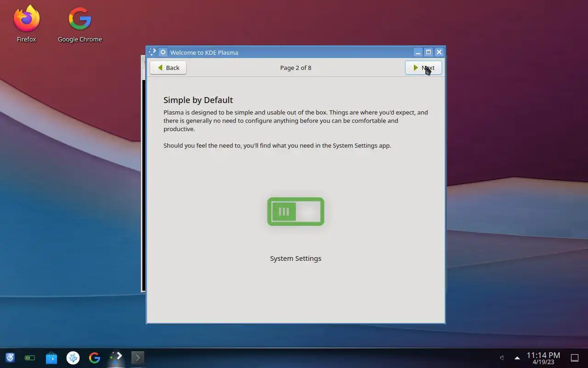Launch Google Chrome from the taskbar
The height and width of the screenshot is (368, 588).
tap(95, 357)
